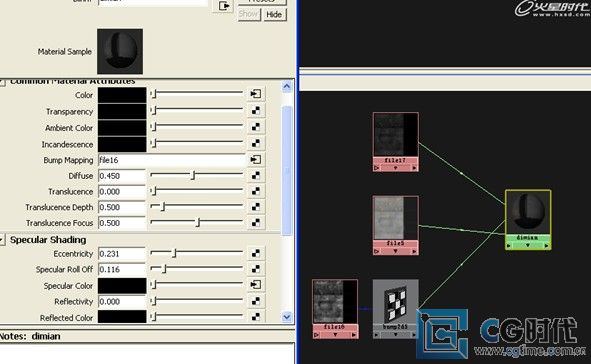The height and width of the screenshot is (364, 591).
Task: Click the Color slider handle
Action: click(x=153, y=94)
